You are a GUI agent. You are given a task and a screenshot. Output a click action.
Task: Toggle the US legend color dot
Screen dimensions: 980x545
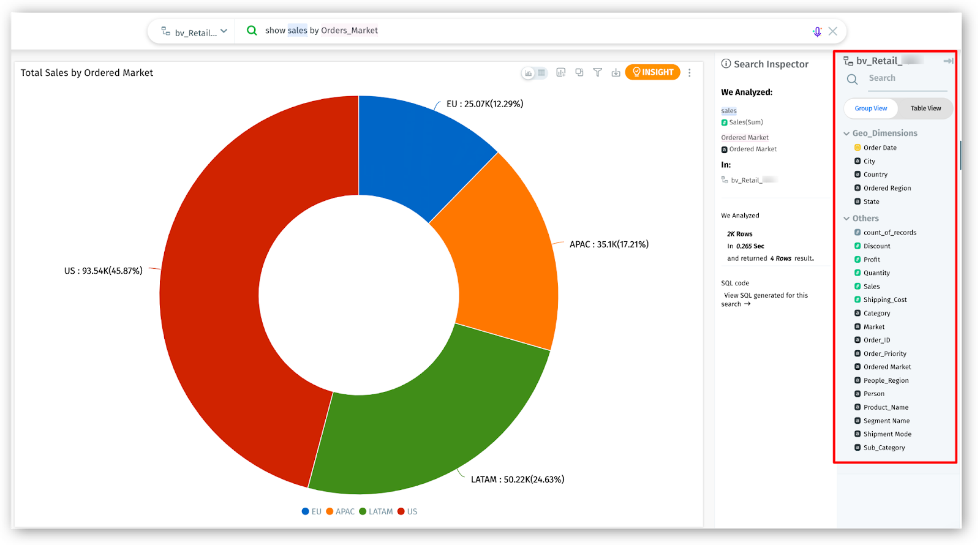(401, 512)
